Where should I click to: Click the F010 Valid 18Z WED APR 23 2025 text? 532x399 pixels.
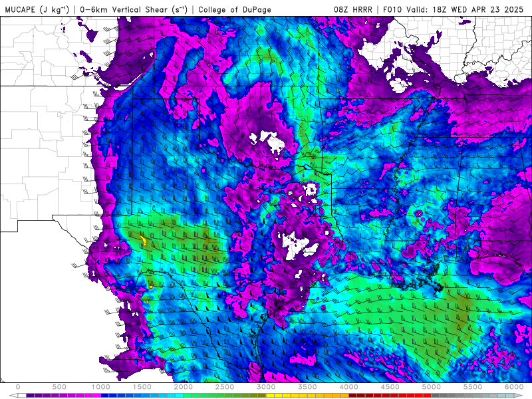pos(454,9)
